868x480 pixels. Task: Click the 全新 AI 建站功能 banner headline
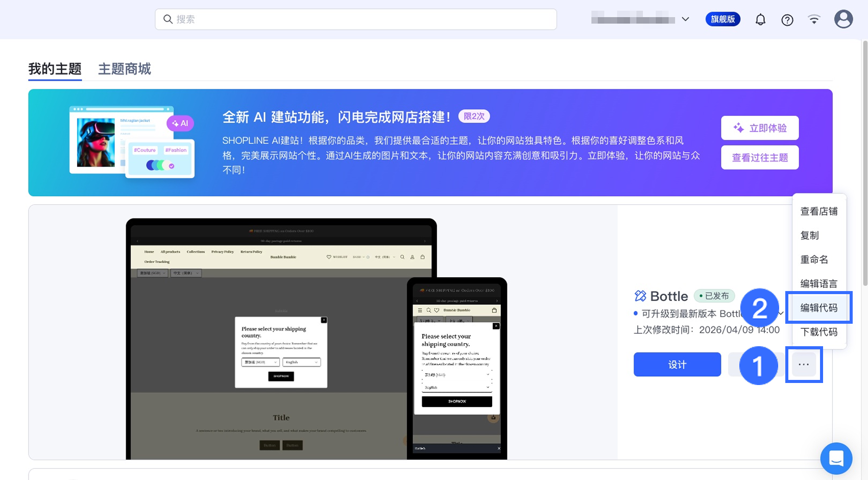337,117
